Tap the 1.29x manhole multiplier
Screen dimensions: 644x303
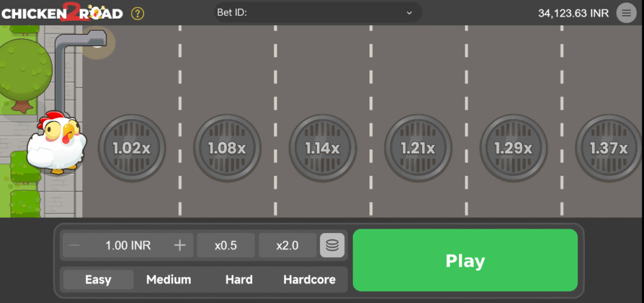tap(514, 149)
